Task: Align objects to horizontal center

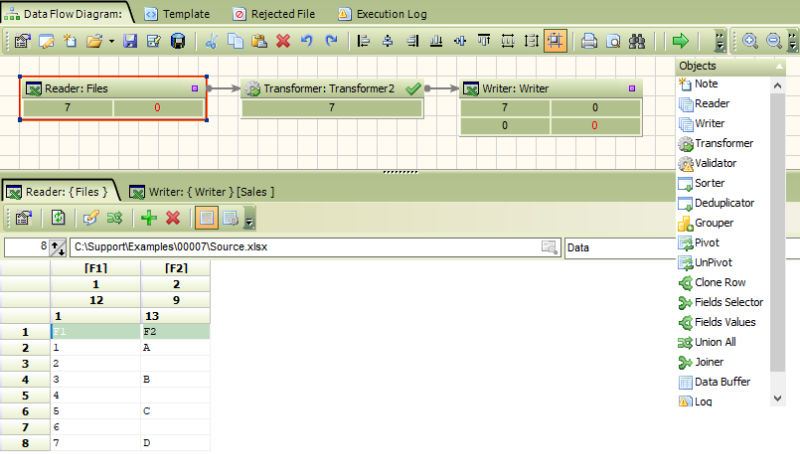Action: (x=388, y=41)
